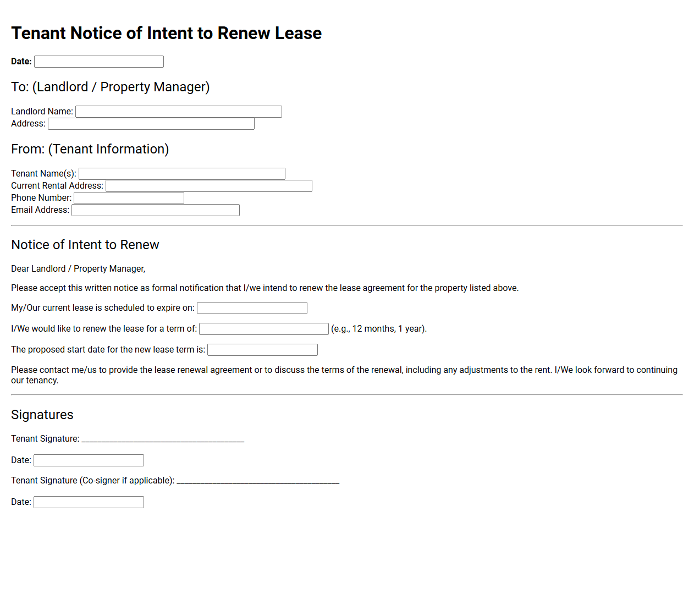The width and height of the screenshot is (694, 616).
Task: Click the 'Current Rental Address:' label
Action: point(57,186)
